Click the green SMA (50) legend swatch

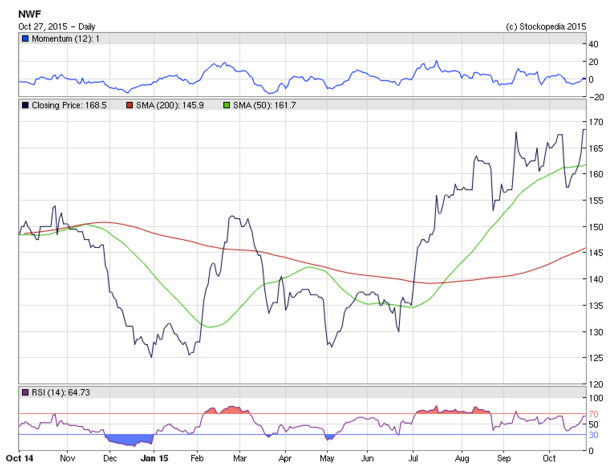point(227,105)
